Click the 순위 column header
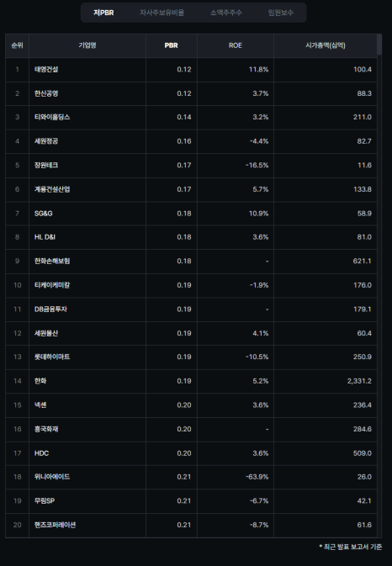This screenshot has height=566, width=392. point(18,45)
